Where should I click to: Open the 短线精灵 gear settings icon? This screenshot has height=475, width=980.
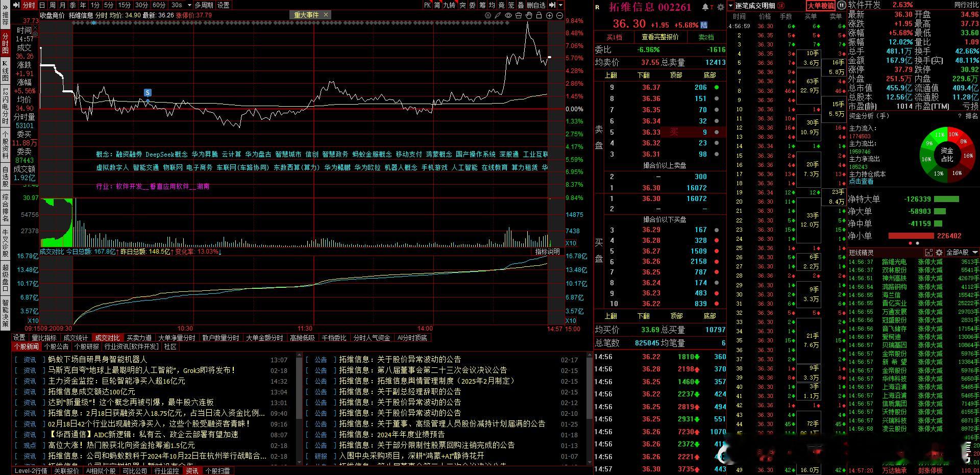(x=939, y=253)
